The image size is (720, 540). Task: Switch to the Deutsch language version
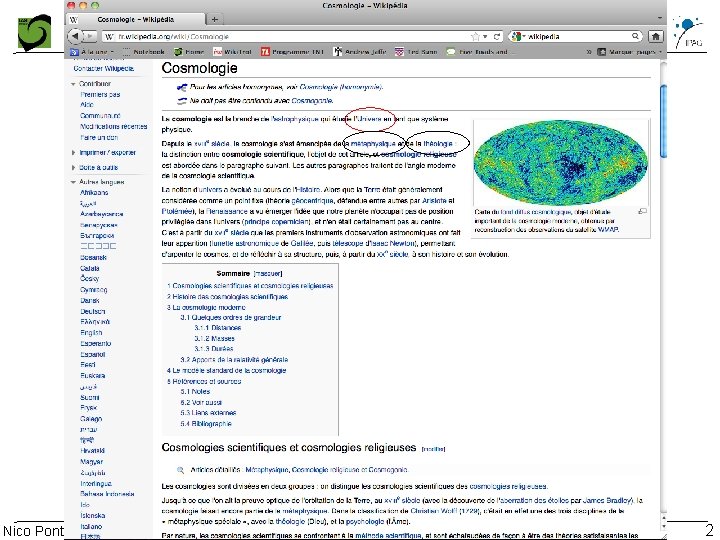92,311
